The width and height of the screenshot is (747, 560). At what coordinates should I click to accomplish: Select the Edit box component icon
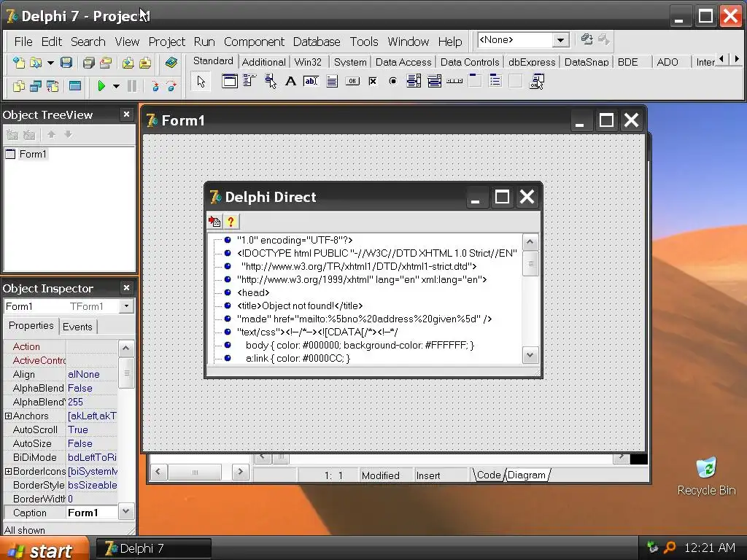click(x=311, y=82)
